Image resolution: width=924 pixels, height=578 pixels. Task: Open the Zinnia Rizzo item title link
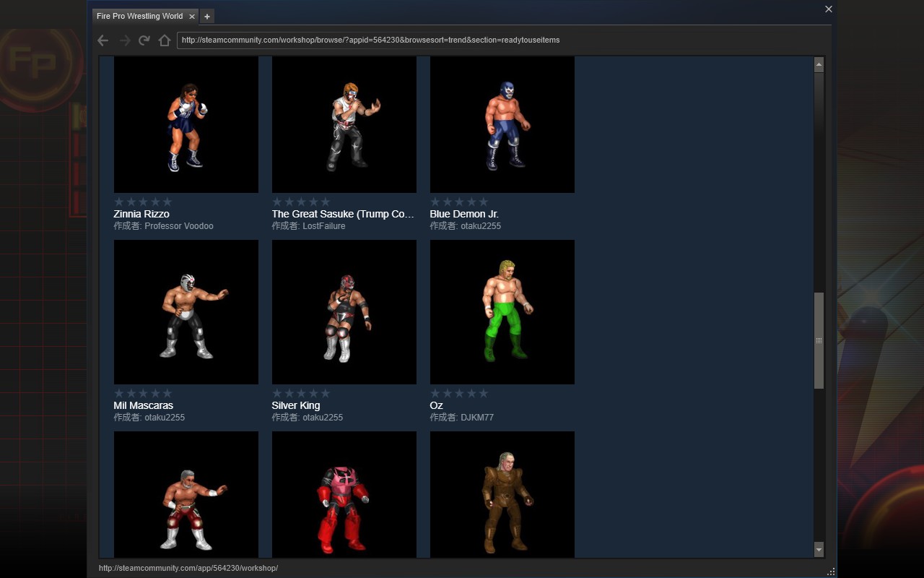141,214
